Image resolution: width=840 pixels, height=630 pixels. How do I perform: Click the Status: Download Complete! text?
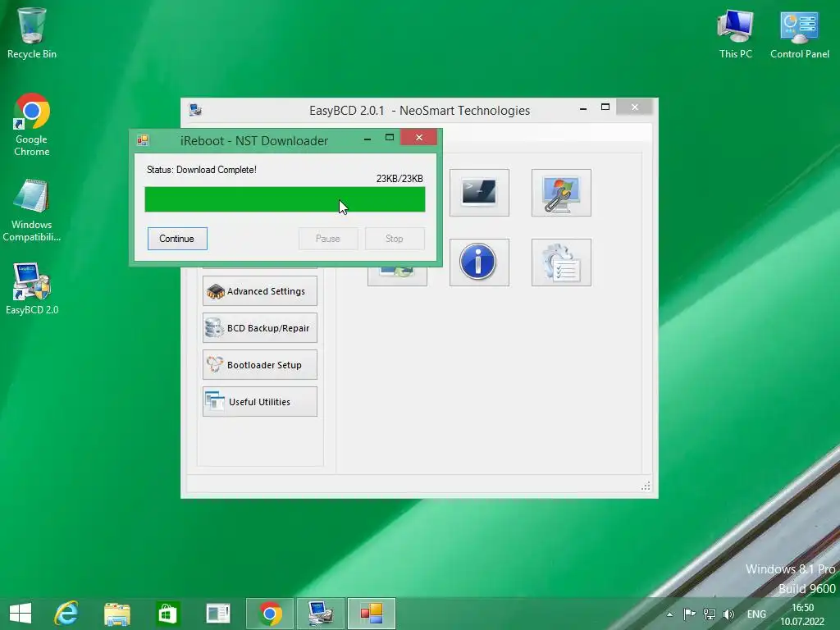click(x=202, y=170)
